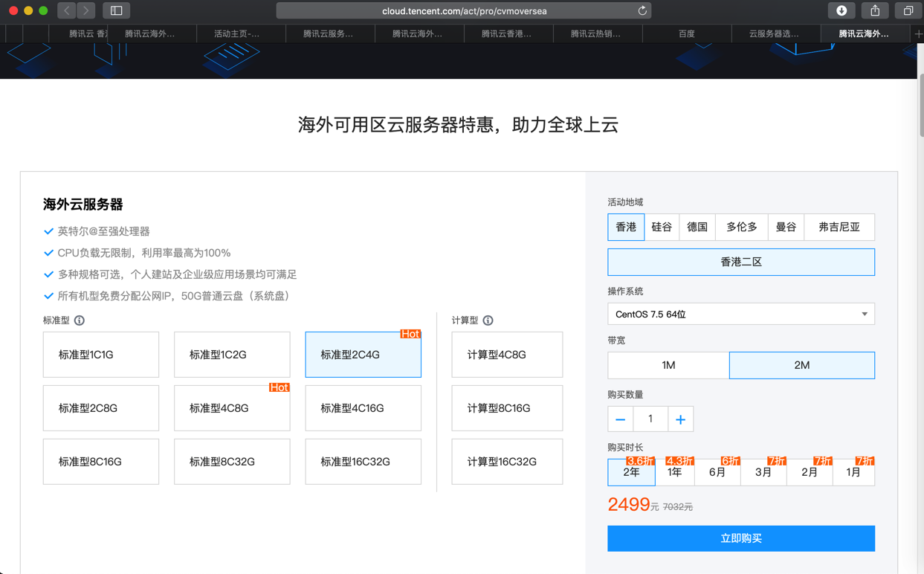Viewport: 924px width, 574px height.
Task: Choose 计算型8C16G compute instance
Action: 507,408
